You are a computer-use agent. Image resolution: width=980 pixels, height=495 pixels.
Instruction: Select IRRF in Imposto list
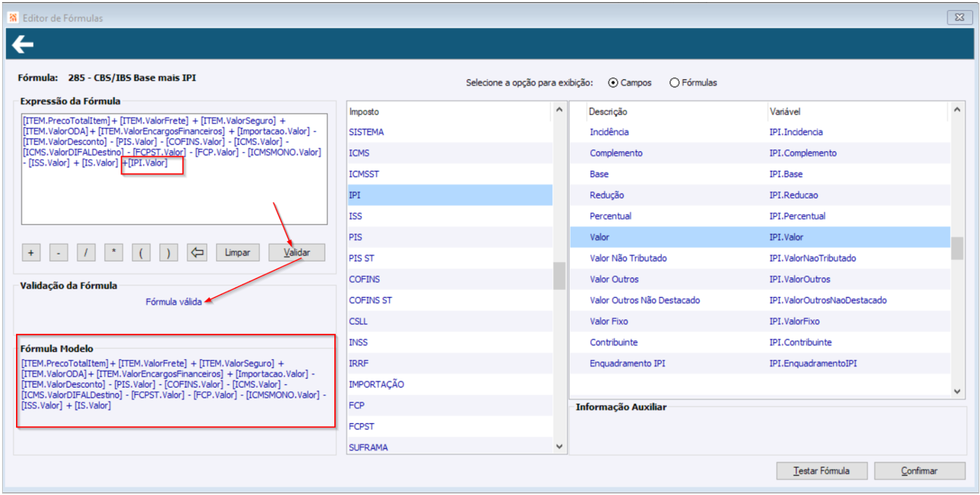(450, 363)
